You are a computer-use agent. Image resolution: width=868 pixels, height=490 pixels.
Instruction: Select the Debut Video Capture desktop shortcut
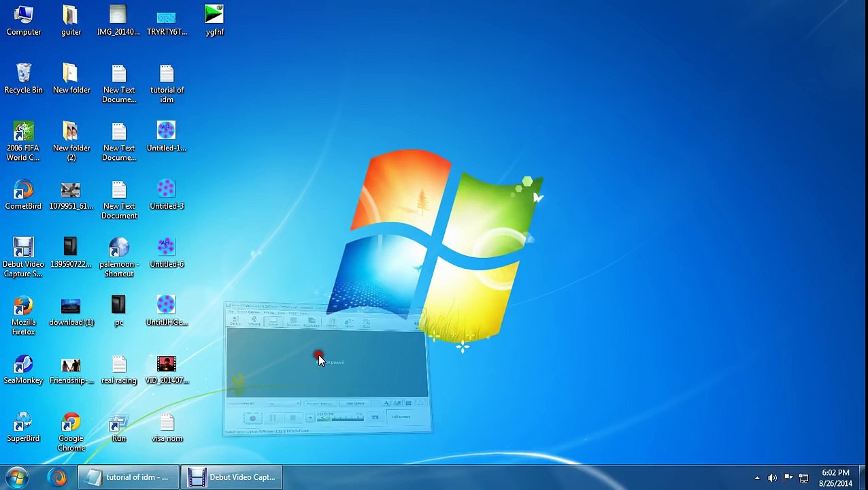pos(23,258)
